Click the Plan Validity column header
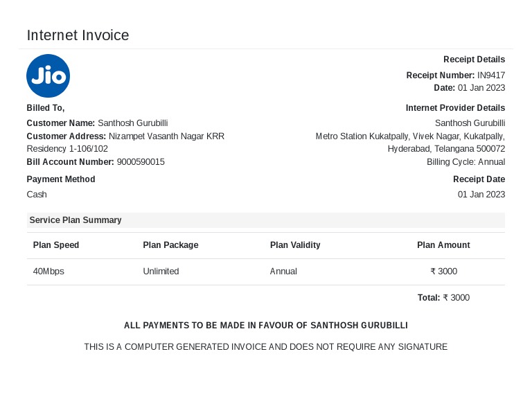 click(x=295, y=245)
